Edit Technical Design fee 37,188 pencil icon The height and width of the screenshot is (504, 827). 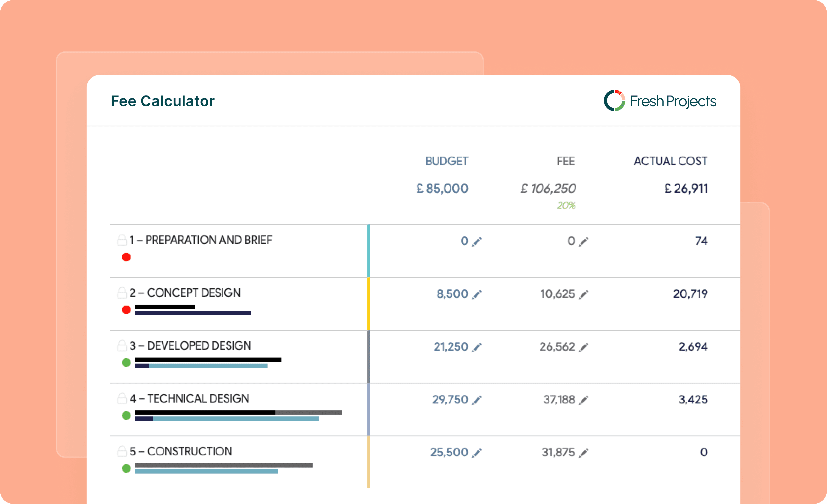584,400
